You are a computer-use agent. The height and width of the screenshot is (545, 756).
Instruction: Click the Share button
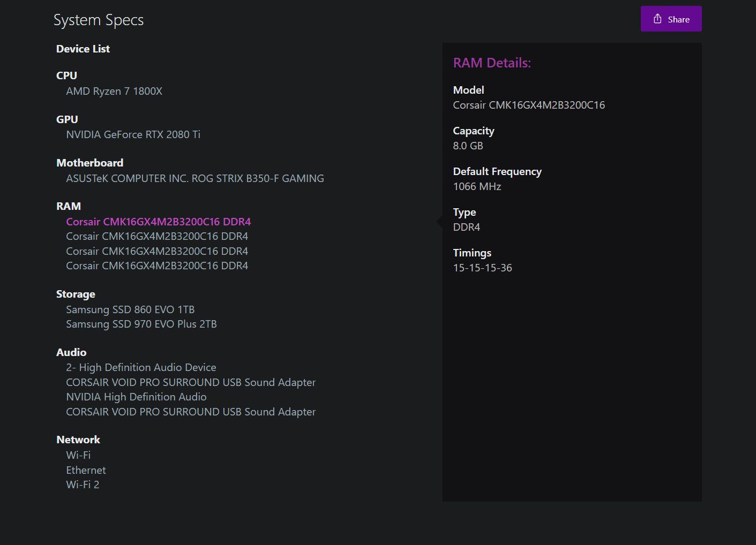pos(671,19)
